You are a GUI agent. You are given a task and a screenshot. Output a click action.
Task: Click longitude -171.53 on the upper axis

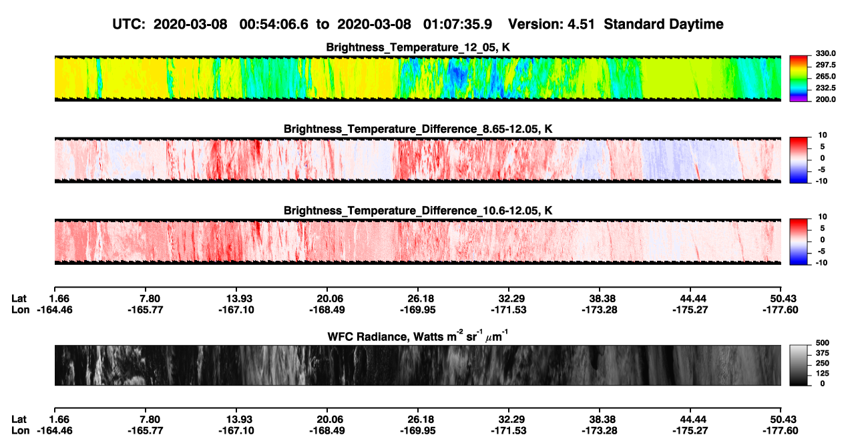click(509, 310)
